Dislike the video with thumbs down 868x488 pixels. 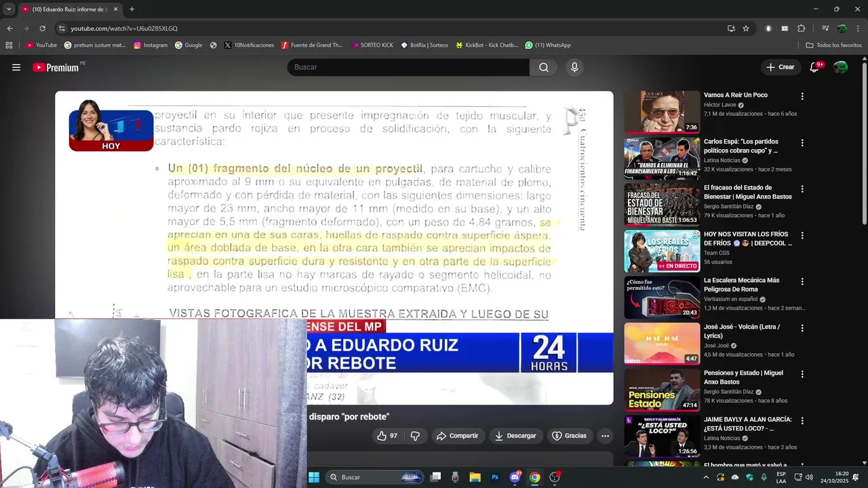(415, 436)
